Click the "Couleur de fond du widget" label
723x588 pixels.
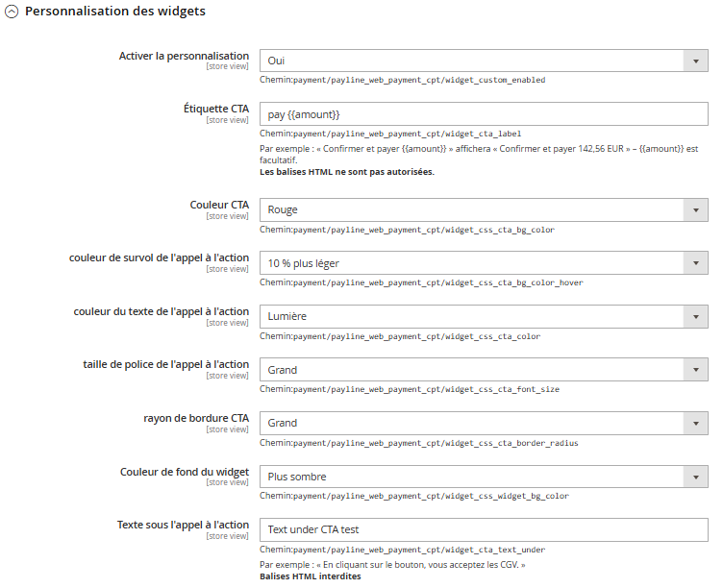(184, 472)
